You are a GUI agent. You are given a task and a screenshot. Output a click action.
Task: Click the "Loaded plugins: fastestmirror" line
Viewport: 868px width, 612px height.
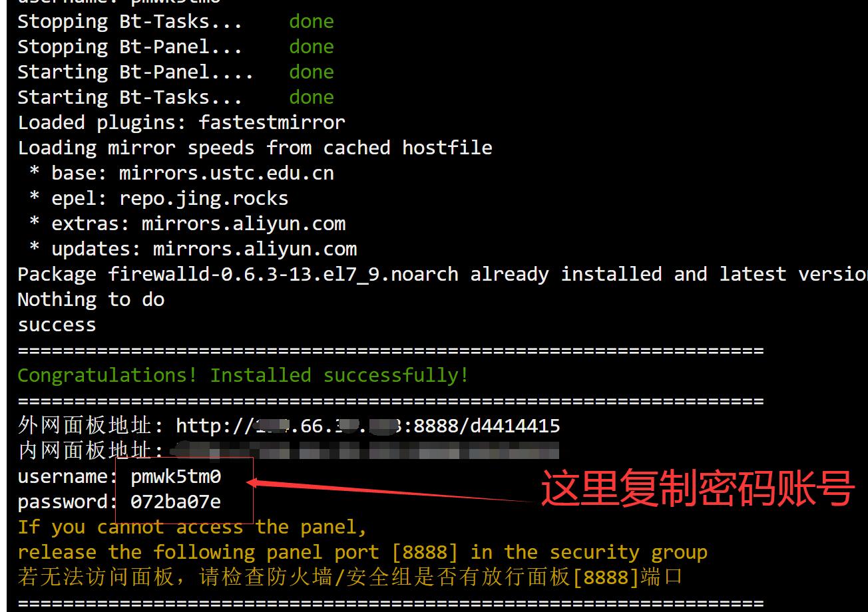(181, 122)
